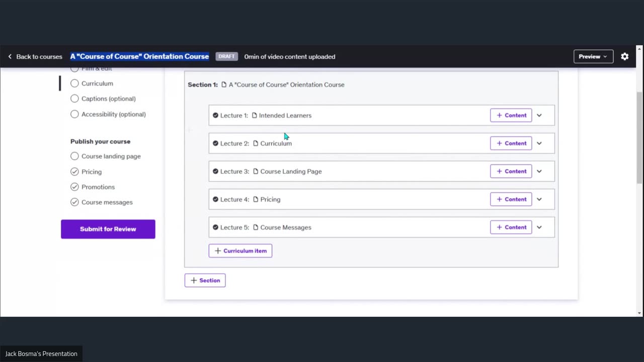644x362 pixels.
Task: Toggle the Course messages checked circle
Action: 74,202
